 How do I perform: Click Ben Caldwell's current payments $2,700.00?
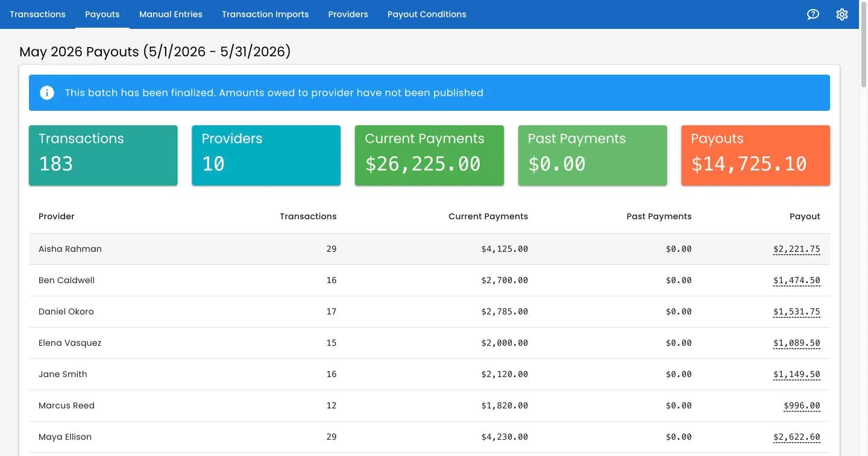coord(505,280)
